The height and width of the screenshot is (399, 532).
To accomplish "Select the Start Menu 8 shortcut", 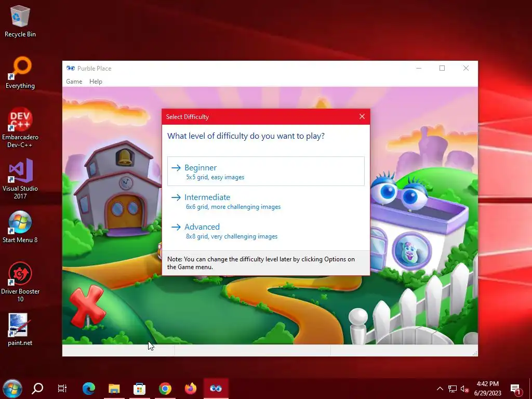I will click(x=20, y=227).
